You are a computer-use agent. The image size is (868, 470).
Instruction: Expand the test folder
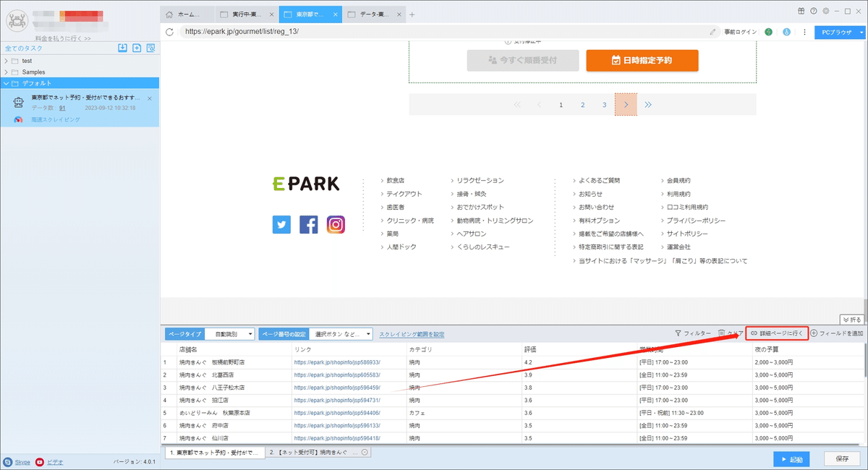7,61
